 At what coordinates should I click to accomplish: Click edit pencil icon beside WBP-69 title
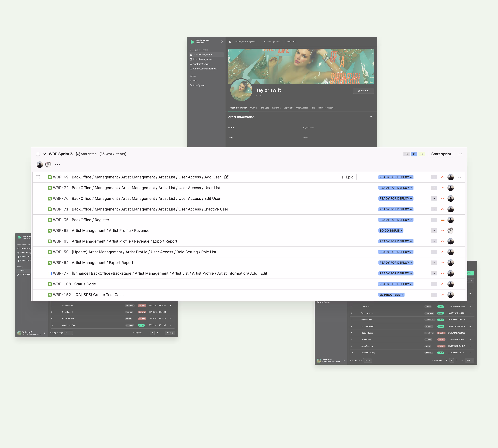coord(226,177)
